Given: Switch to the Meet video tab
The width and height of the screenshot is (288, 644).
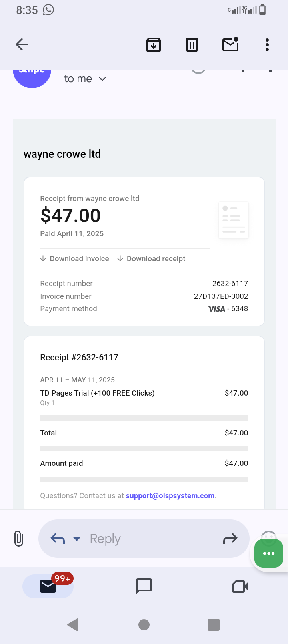Looking at the screenshot, I should pyautogui.click(x=240, y=586).
